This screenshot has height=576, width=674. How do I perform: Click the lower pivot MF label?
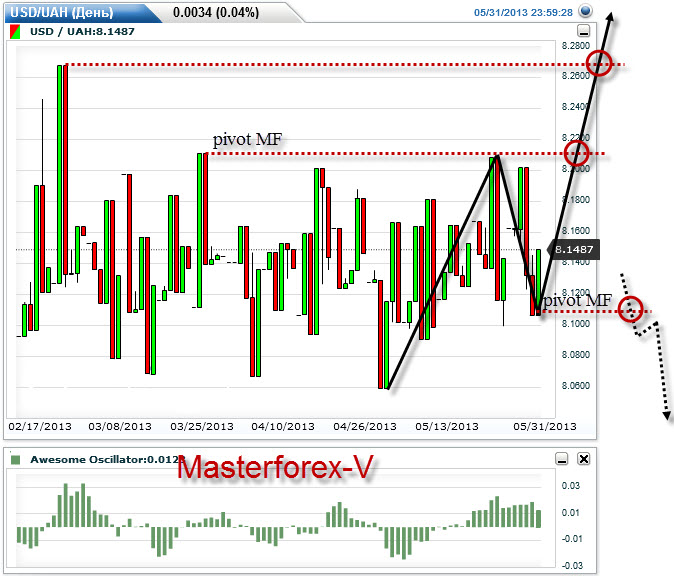pyautogui.click(x=577, y=300)
